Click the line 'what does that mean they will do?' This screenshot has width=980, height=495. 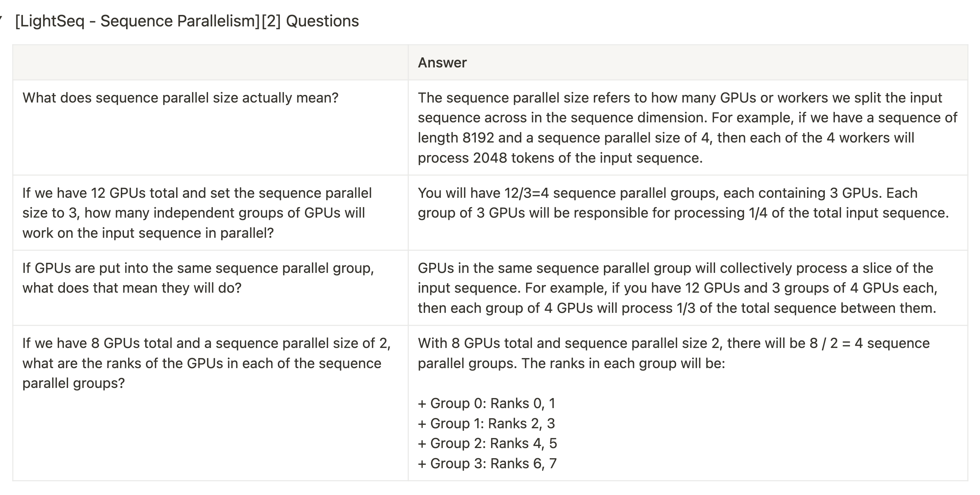(x=132, y=288)
